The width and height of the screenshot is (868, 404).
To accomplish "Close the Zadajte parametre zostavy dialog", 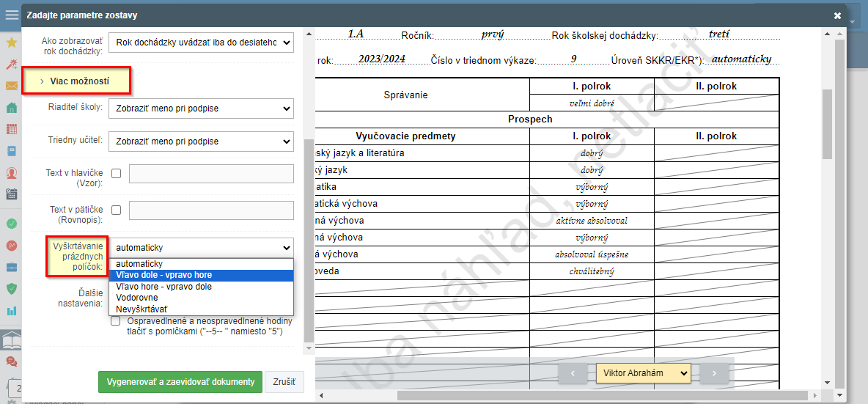I will click(x=837, y=15).
